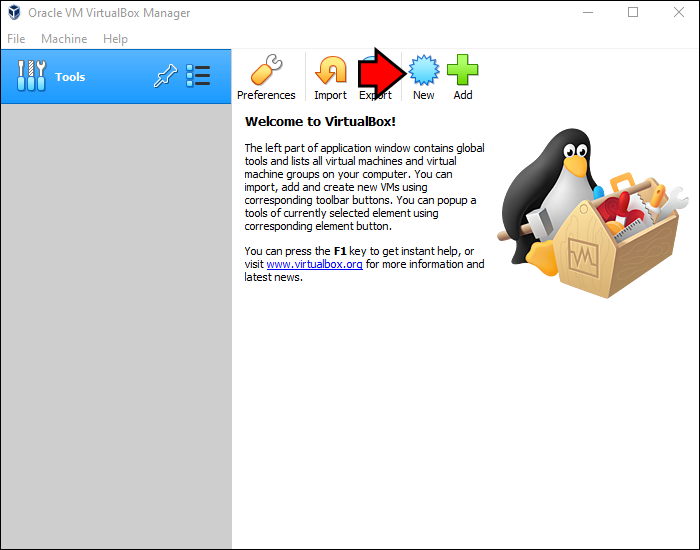Click the empty gray VM list area
700x550 pixels.
pyautogui.click(x=115, y=320)
